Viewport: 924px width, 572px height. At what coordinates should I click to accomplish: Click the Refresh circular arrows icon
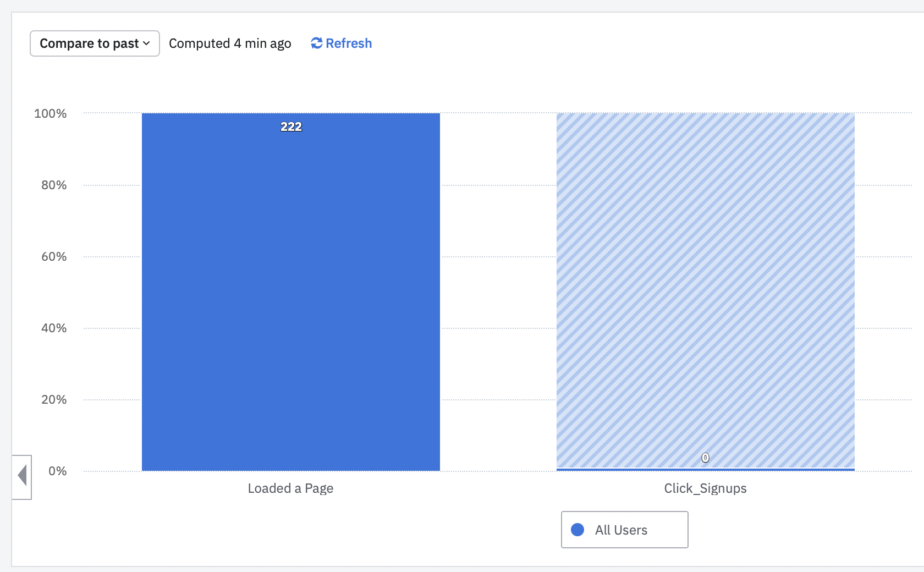tap(316, 43)
